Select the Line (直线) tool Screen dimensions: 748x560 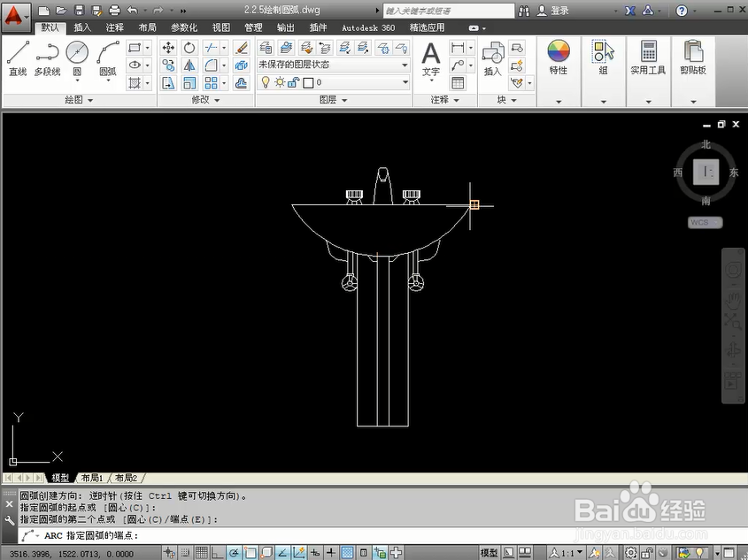(18, 58)
